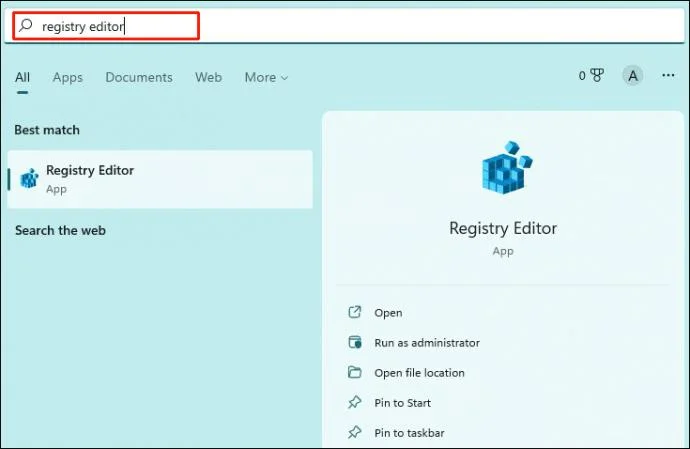This screenshot has height=449, width=690.
Task: Click the large 'Registry Editor' title in preview pane
Action: [x=503, y=228]
